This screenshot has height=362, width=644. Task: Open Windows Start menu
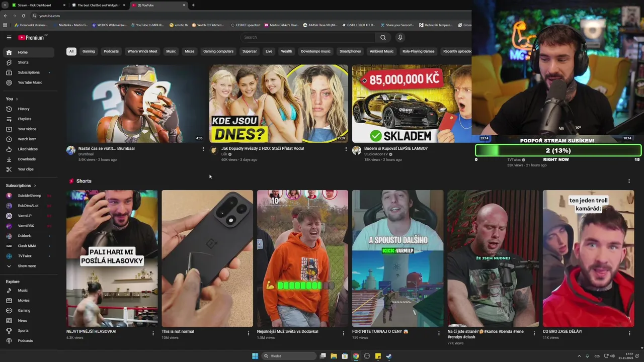(x=255, y=356)
